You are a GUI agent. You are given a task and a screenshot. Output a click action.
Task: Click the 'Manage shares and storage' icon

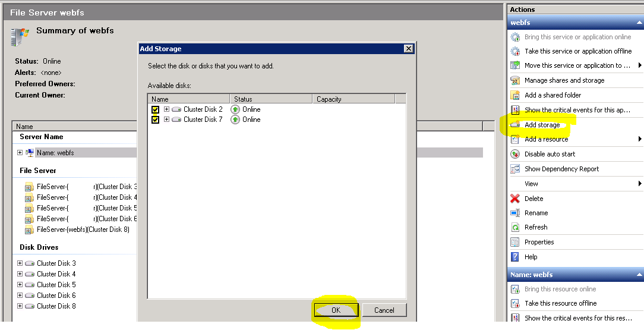[515, 80]
